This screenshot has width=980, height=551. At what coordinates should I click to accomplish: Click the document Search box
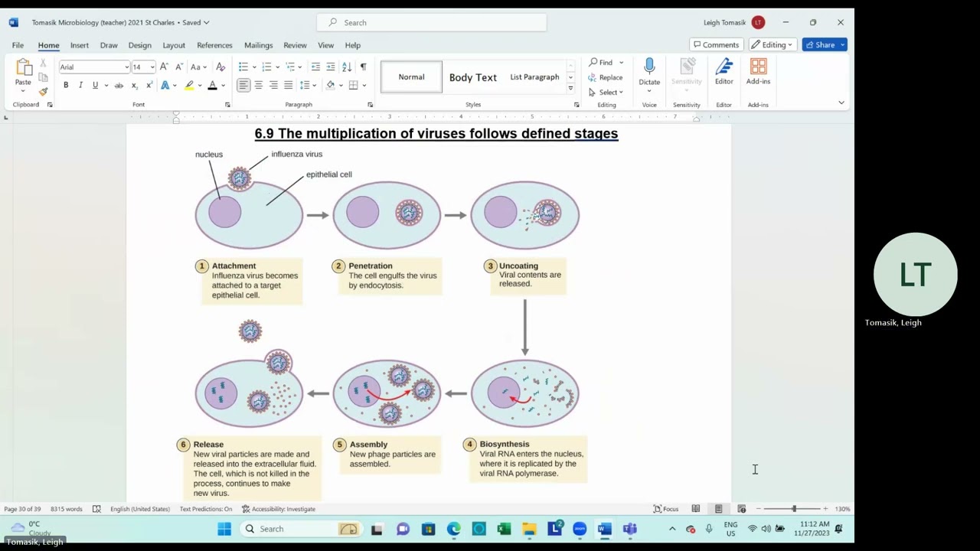point(432,22)
